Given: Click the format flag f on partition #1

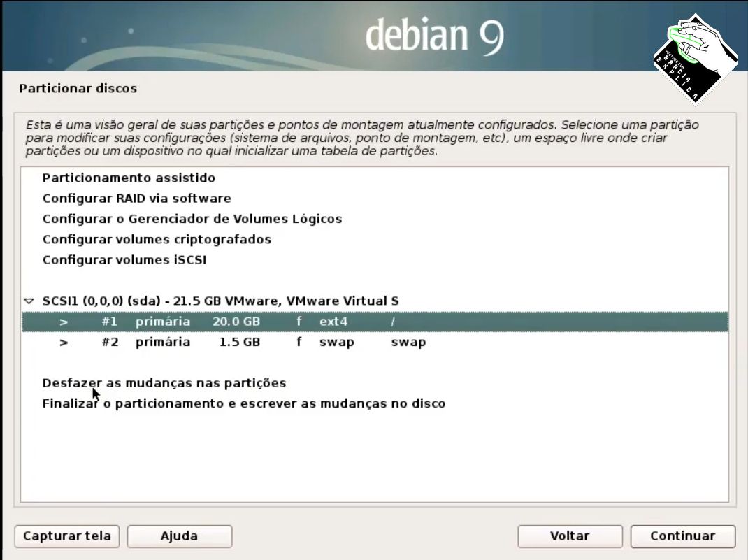Looking at the screenshot, I should click(299, 322).
